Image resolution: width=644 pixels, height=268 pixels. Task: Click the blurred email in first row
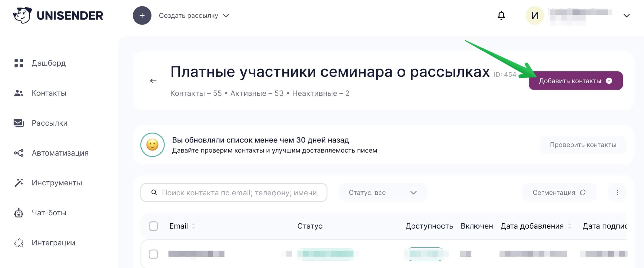pos(196,254)
